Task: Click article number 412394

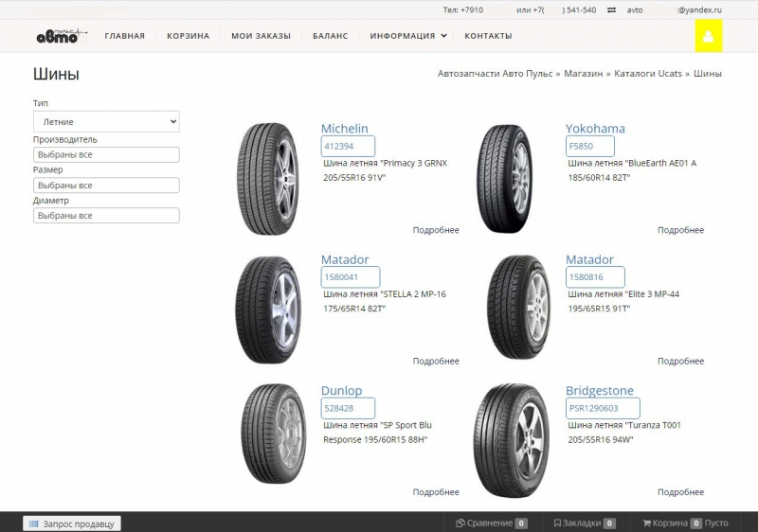Action: [x=348, y=147]
